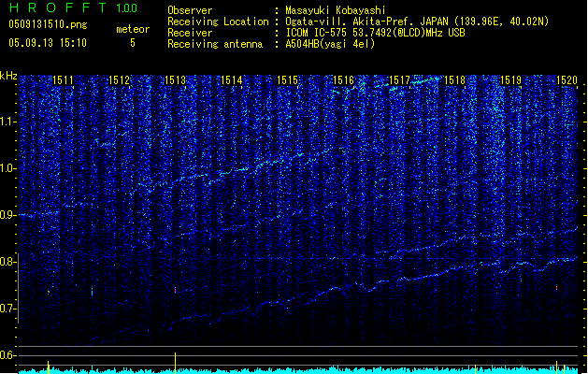This screenshot has width=588, height=374.
Task: Click the Receiver label
Action: click(x=190, y=33)
